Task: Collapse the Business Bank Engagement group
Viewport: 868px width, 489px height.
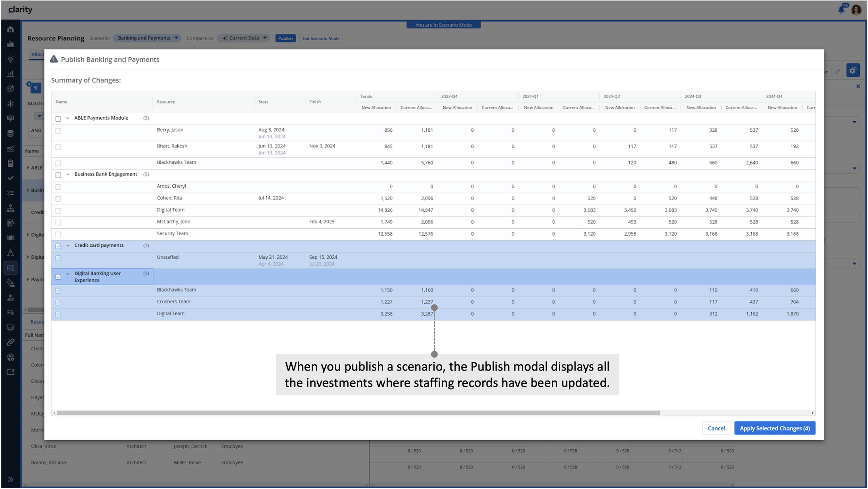Action: pyautogui.click(x=68, y=174)
